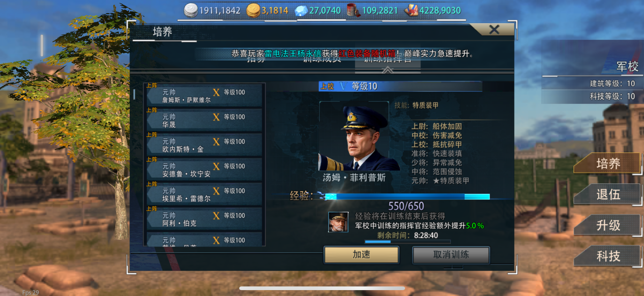The image size is (644, 296).
Task: Open the 科技 side menu
Action: [608, 256]
